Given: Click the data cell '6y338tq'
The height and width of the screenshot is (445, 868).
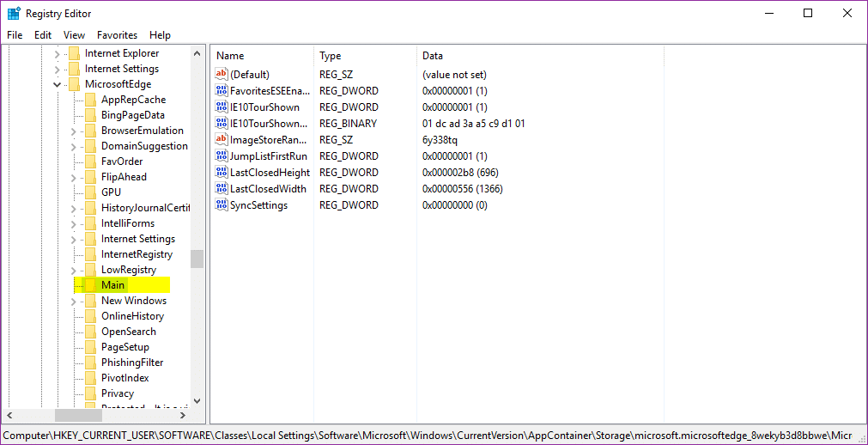Looking at the screenshot, I should (440, 140).
